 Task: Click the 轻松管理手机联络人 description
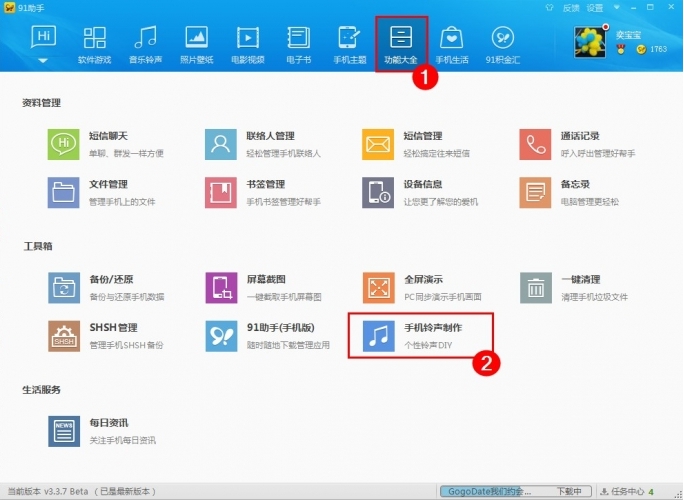click(x=283, y=154)
